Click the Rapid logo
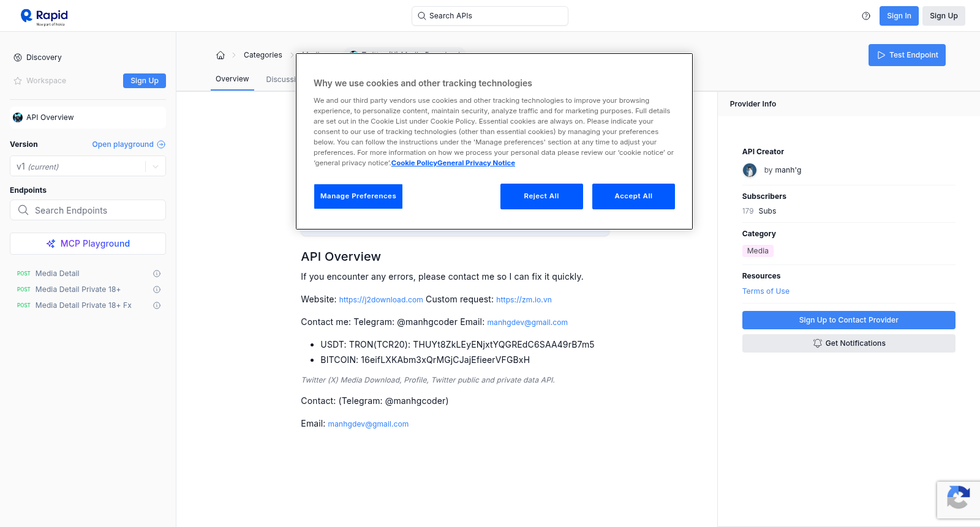Image resolution: width=980 pixels, height=527 pixels. [x=44, y=17]
